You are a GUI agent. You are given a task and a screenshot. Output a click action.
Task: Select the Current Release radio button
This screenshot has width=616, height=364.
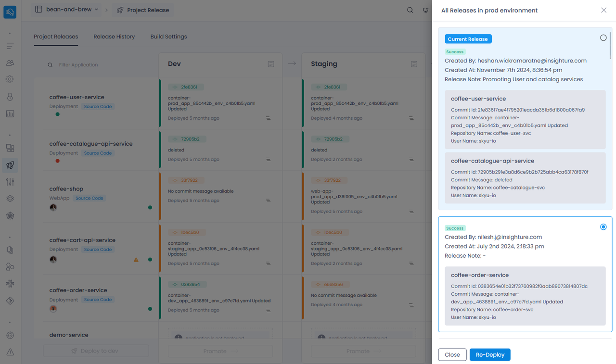[x=603, y=38]
